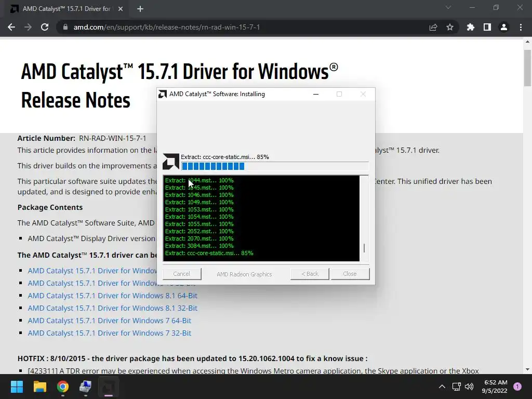Click the 'AMD Radeon Graphics' label in installer

click(x=244, y=274)
